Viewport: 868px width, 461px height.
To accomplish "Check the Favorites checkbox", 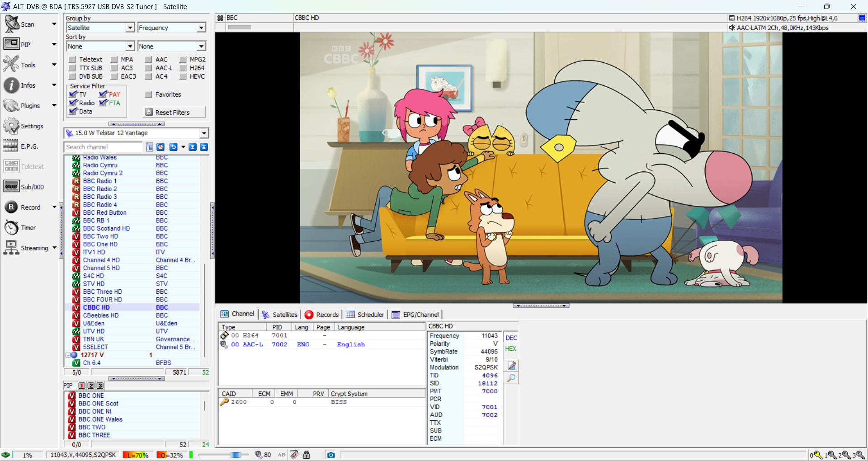I will [148, 94].
